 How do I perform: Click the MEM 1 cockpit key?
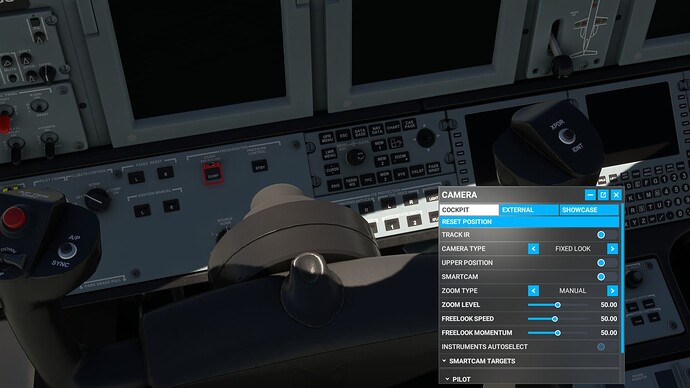coord(380,145)
